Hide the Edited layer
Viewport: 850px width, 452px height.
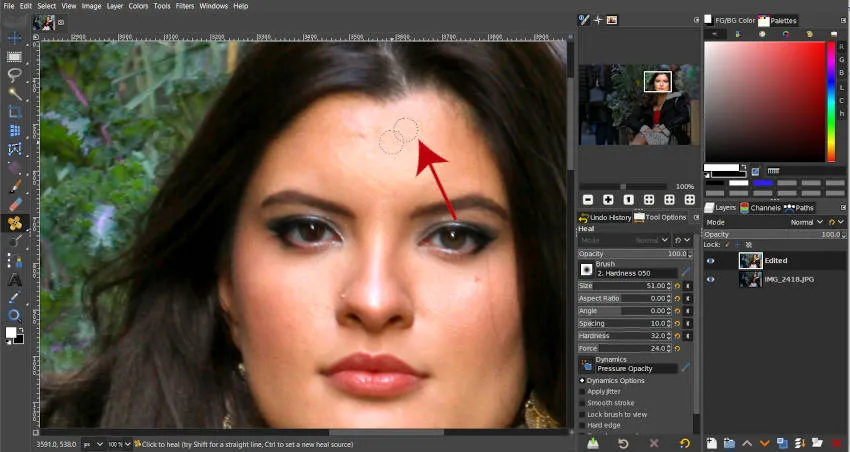pos(711,260)
